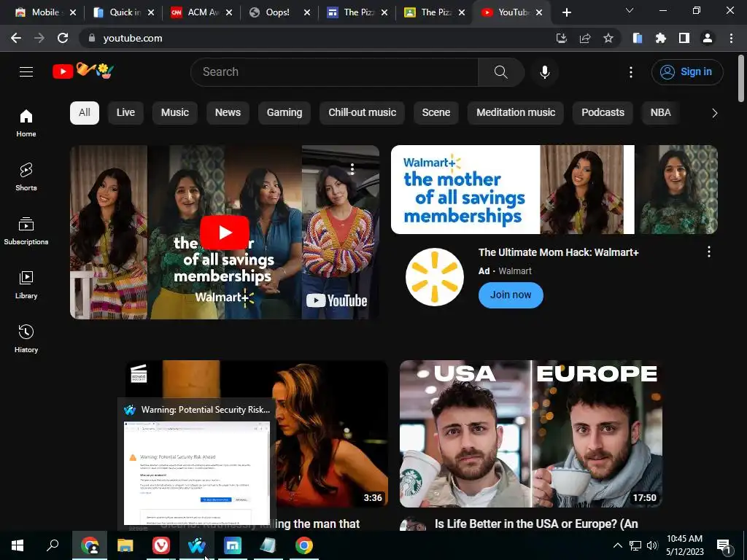Show hidden system tray icons
This screenshot has height=560, width=747.
pyautogui.click(x=617, y=545)
